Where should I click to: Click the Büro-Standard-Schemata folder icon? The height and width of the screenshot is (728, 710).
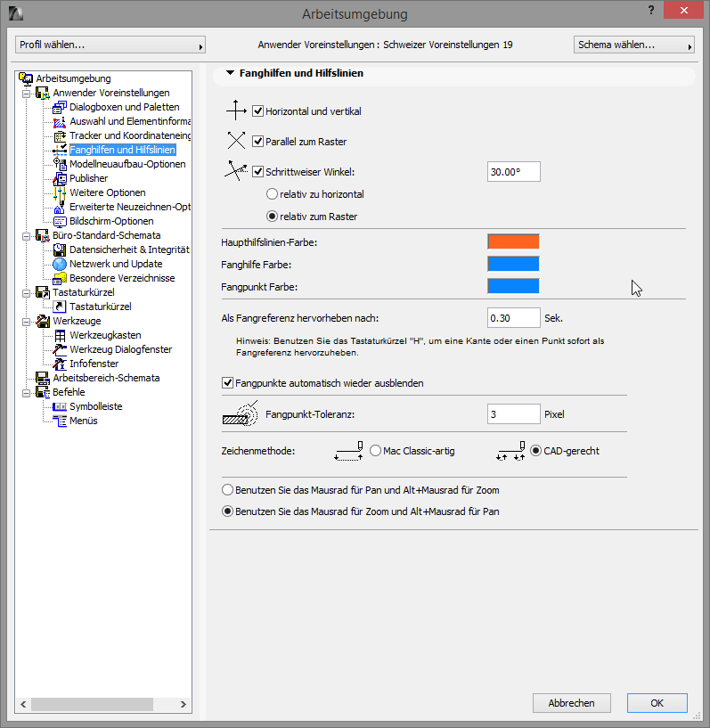click(43, 235)
